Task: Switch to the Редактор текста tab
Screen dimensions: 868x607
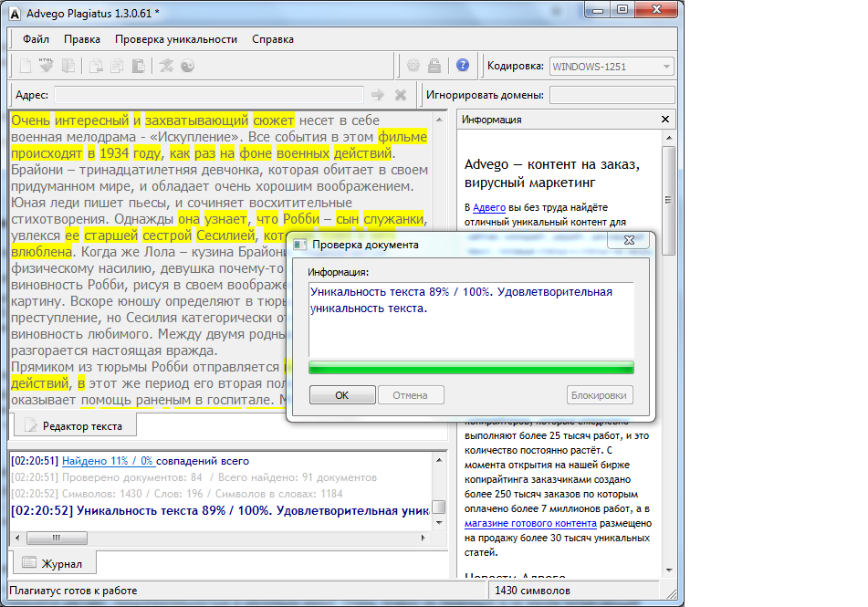Action: pyautogui.click(x=74, y=426)
